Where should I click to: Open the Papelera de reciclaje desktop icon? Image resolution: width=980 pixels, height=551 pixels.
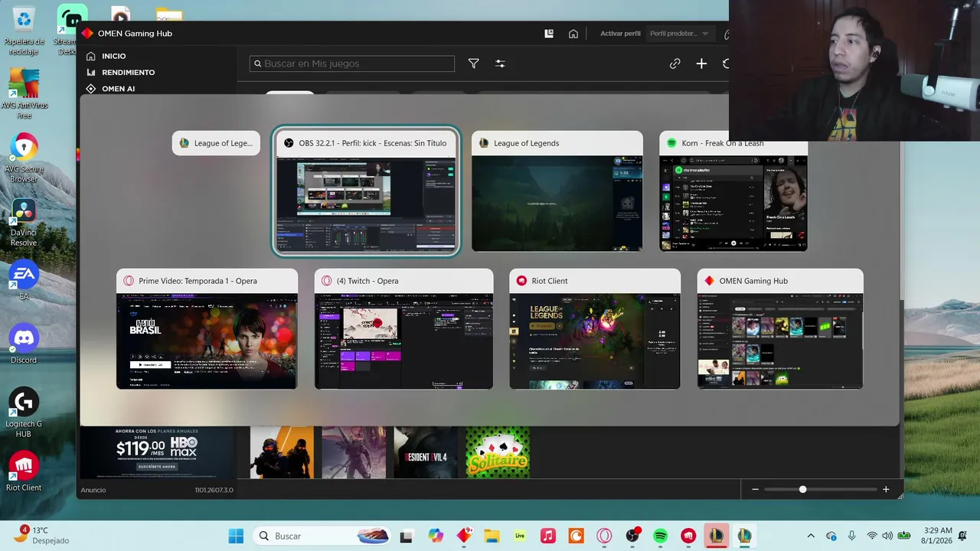[24, 31]
